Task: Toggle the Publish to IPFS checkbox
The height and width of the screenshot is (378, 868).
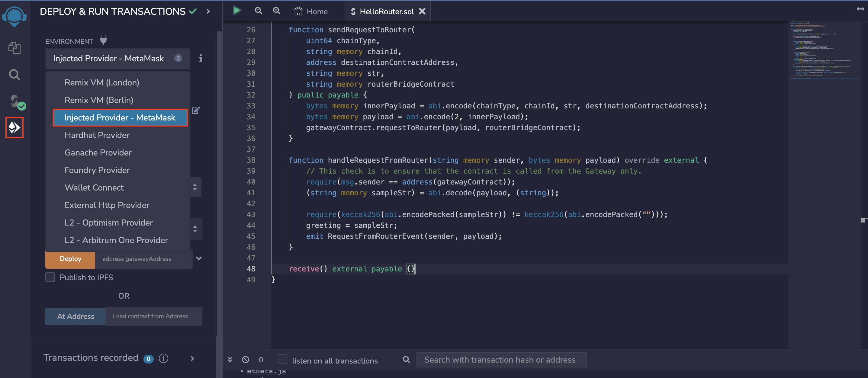Action: click(x=50, y=277)
